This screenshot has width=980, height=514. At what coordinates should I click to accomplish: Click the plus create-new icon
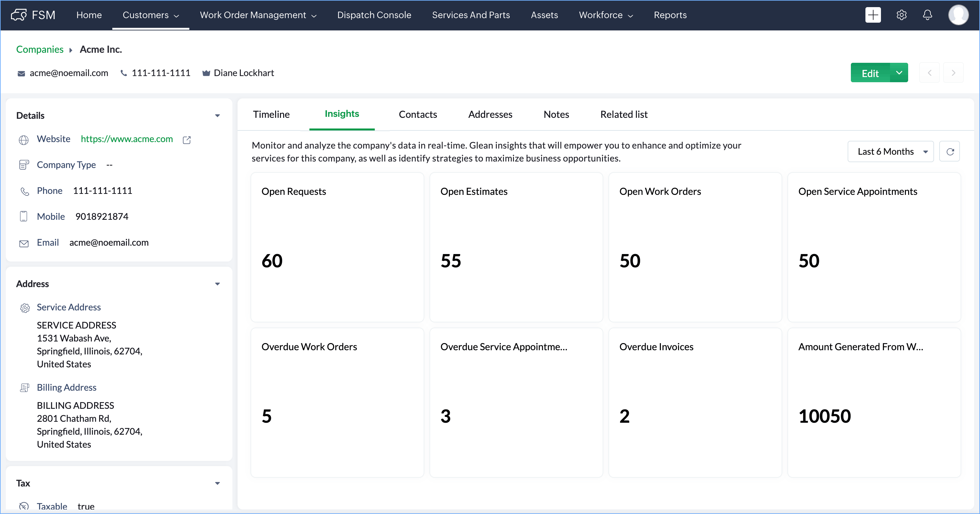point(873,15)
